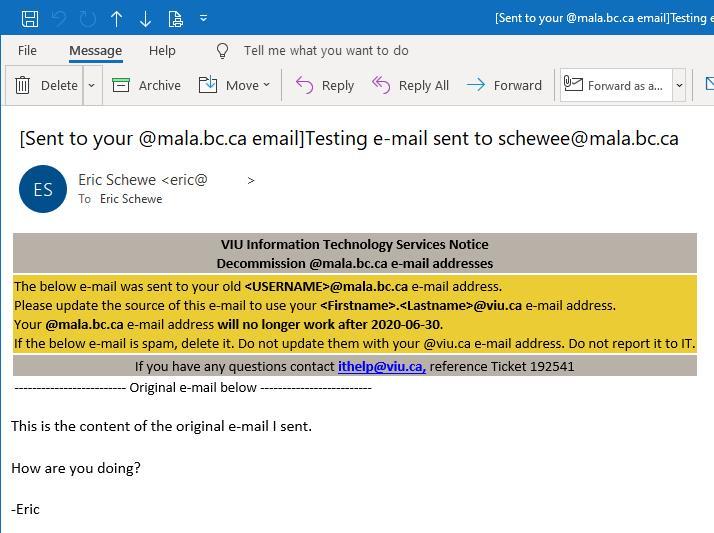714x533 pixels.
Task: Click Reply All button
Action: click(x=410, y=85)
